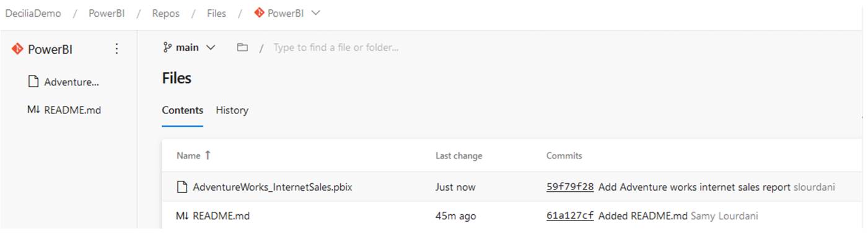Switch to the History tab

click(232, 110)
